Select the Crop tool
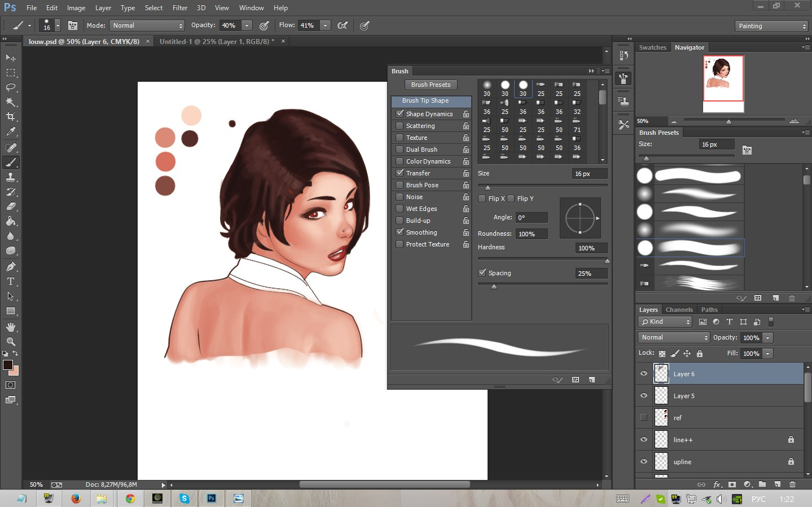Viewport: 812px width, 507px height. coord(11,117)
